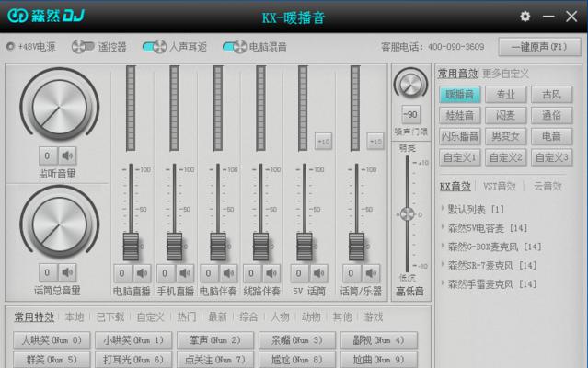Click the 线路伴奏 fader handle
Viewport: 588px width, 368px height.
click(x=260, y=247)
